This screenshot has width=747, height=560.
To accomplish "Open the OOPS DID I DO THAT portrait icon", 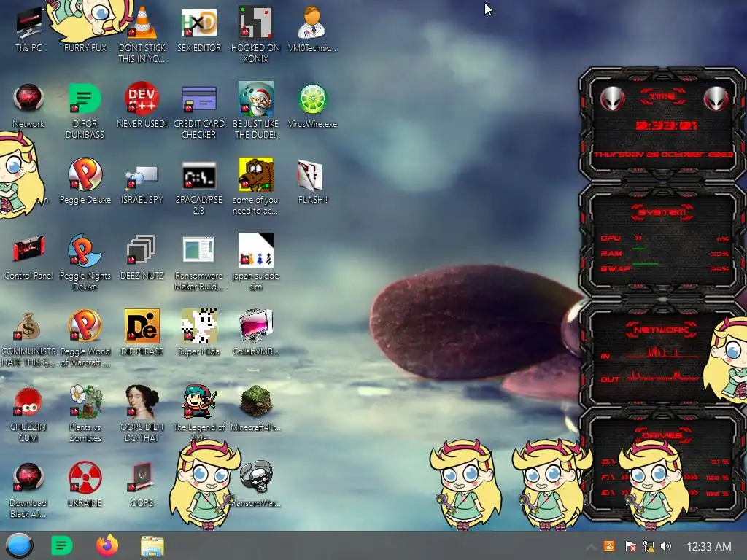I will tap(142, 414).
